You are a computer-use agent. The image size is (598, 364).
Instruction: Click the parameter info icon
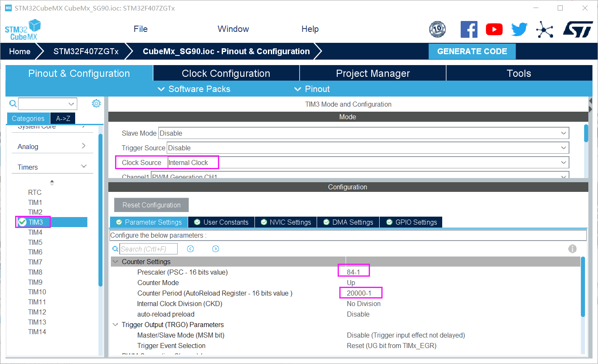[572, 249]
